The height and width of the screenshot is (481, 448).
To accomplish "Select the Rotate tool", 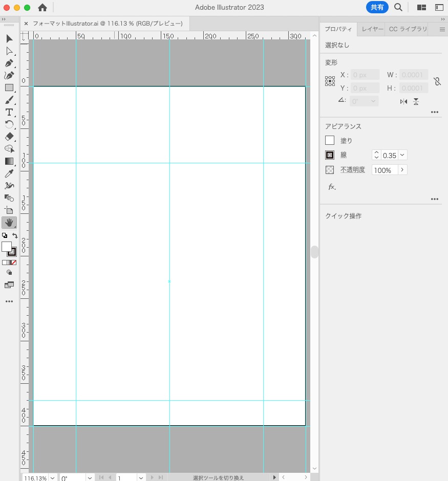I will pyautogui.click(x=9, y=124).
